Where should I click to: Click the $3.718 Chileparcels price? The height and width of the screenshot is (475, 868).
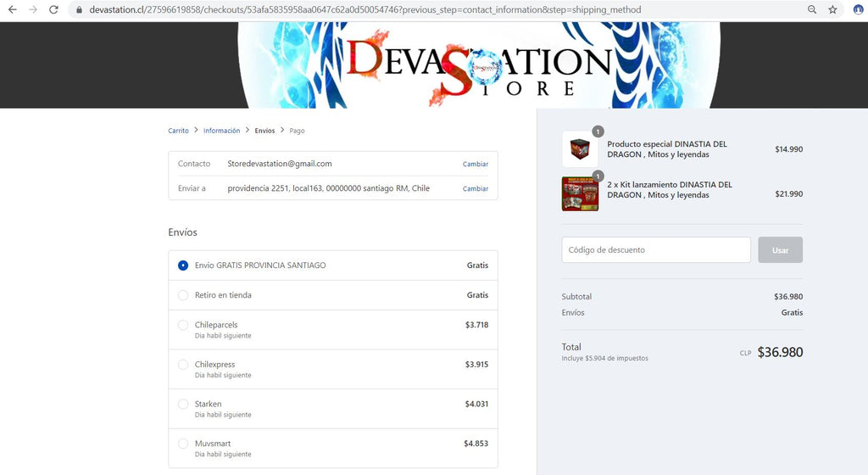tap(476, 325)
